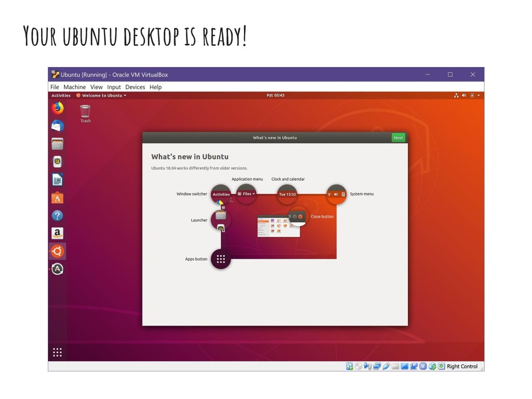
Task: Click the volume icon in Ubuntu top bar
Action: pyautogui.click(x=464, y=96)
